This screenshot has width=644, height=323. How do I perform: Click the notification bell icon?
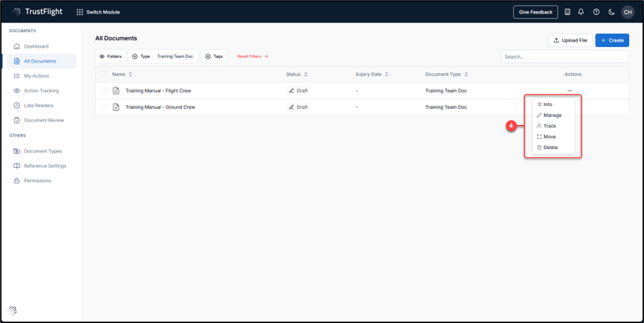point(581,12)
